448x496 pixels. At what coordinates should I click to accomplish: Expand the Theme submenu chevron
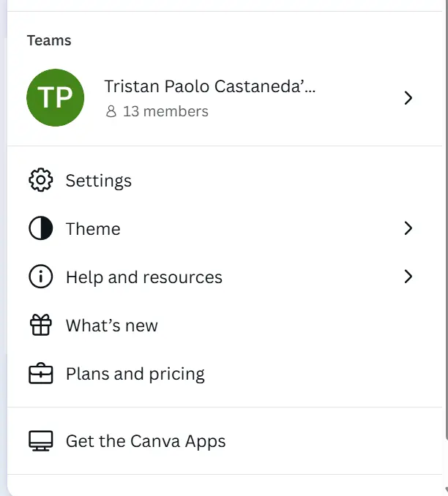click(408, 228)
